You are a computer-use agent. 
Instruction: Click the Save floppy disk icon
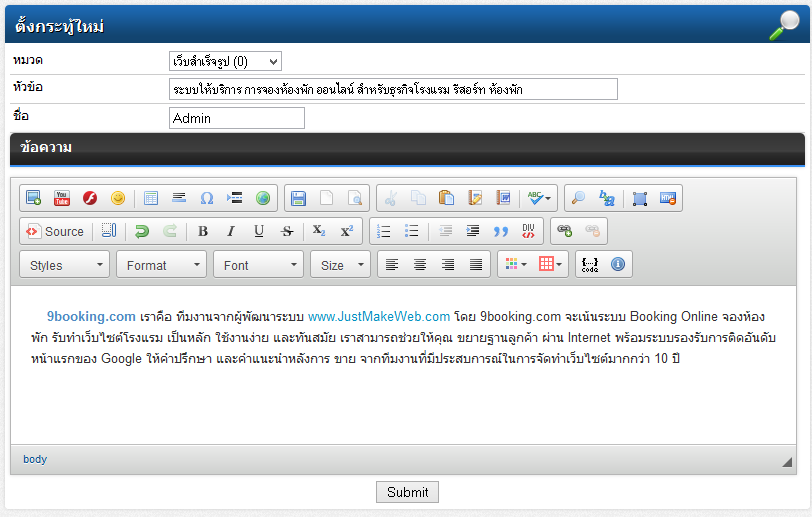click(298, 198)
